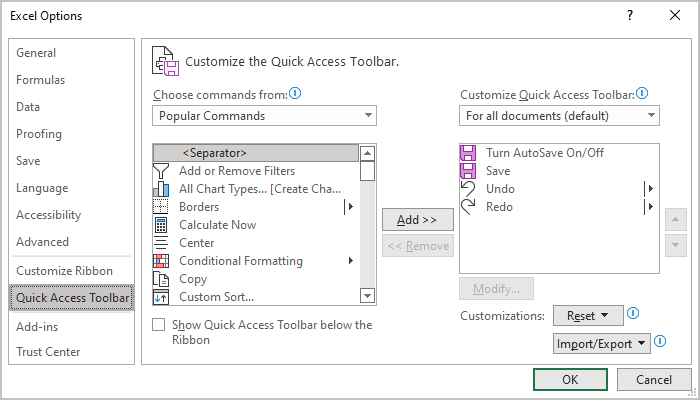This screenshot has height=400, width=700.
Task: Click the Modify... button
Action: click(x=496, y=289)
